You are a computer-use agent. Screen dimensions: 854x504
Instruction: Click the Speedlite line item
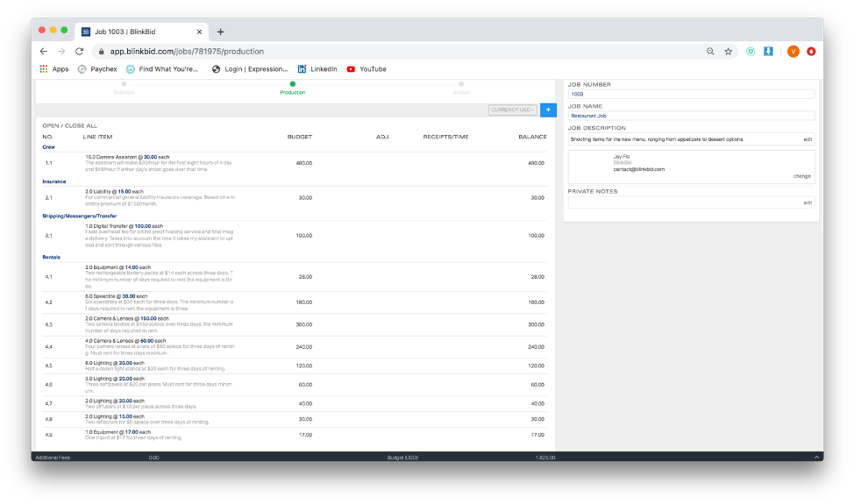116,296
